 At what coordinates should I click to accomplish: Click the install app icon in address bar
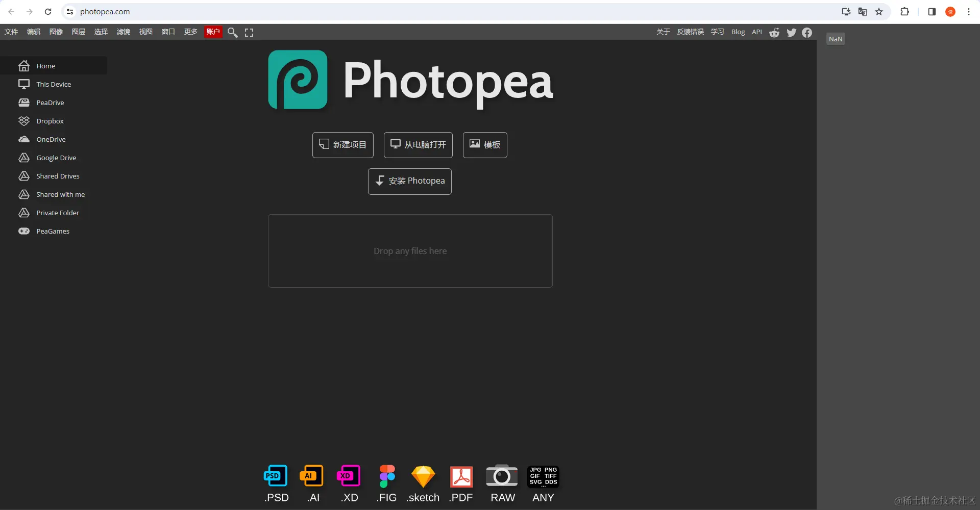click(846, 12)
